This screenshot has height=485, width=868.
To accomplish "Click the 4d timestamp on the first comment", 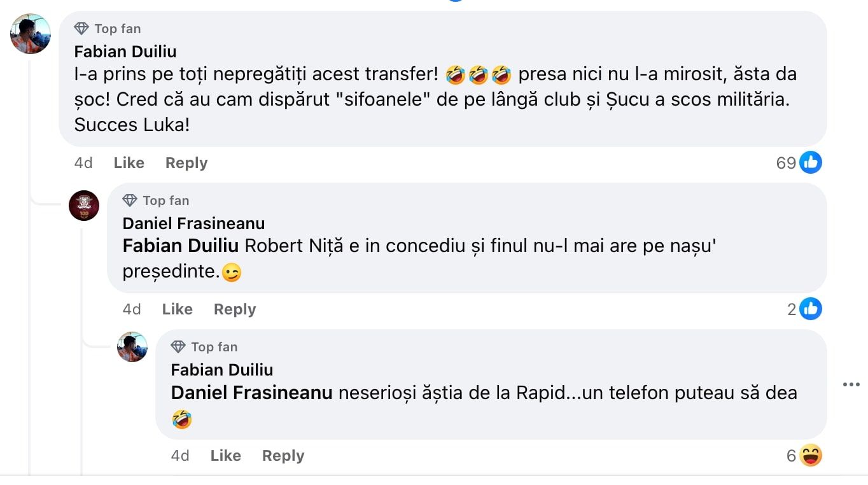I will [x=83, y=163].
